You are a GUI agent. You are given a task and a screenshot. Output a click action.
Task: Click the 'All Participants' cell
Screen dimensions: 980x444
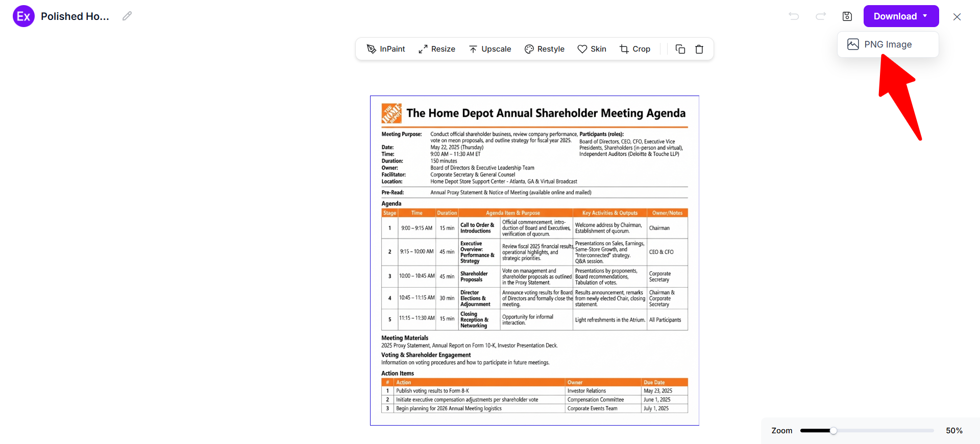pos(668,320)
